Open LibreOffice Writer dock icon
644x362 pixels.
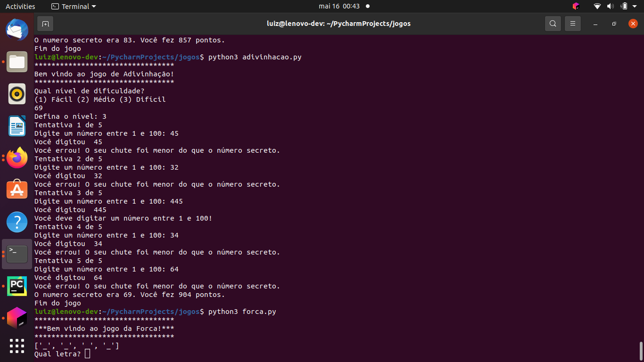pos(17,126)
